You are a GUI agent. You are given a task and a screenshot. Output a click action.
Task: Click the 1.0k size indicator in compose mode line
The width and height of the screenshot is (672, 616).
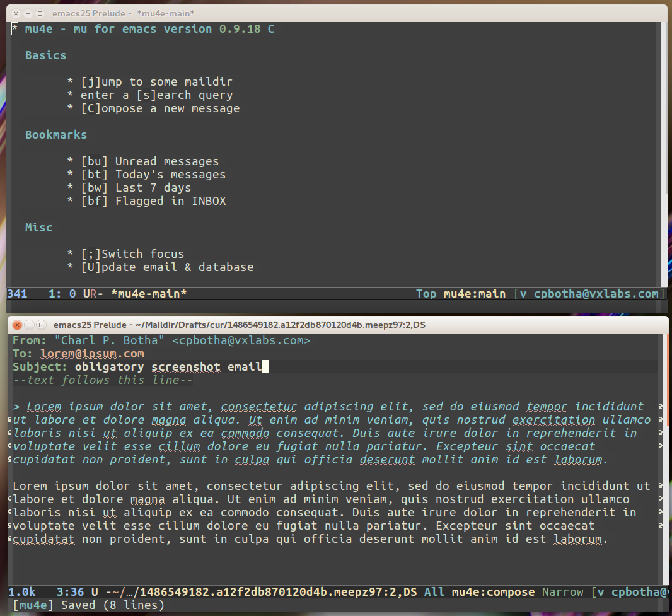coord(22,592)
